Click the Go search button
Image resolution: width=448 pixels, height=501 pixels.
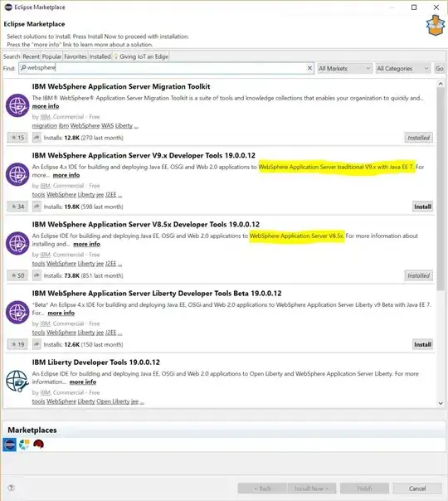click(440, 68)
